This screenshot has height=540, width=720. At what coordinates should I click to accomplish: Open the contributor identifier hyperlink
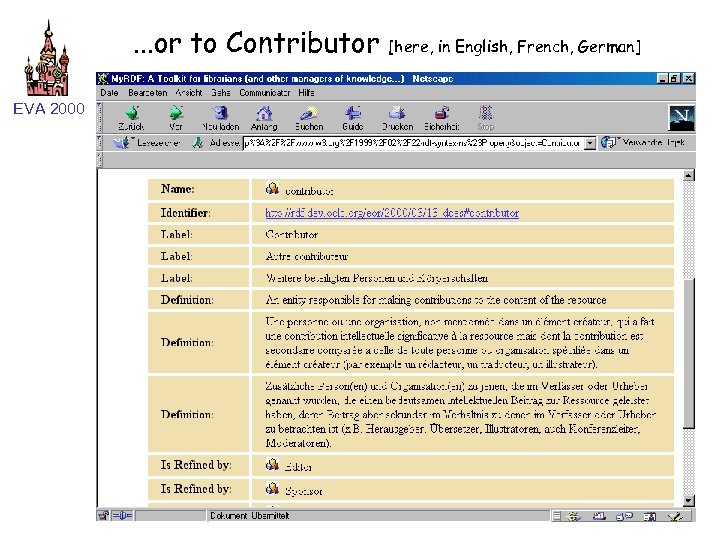(x=392, y=213)
